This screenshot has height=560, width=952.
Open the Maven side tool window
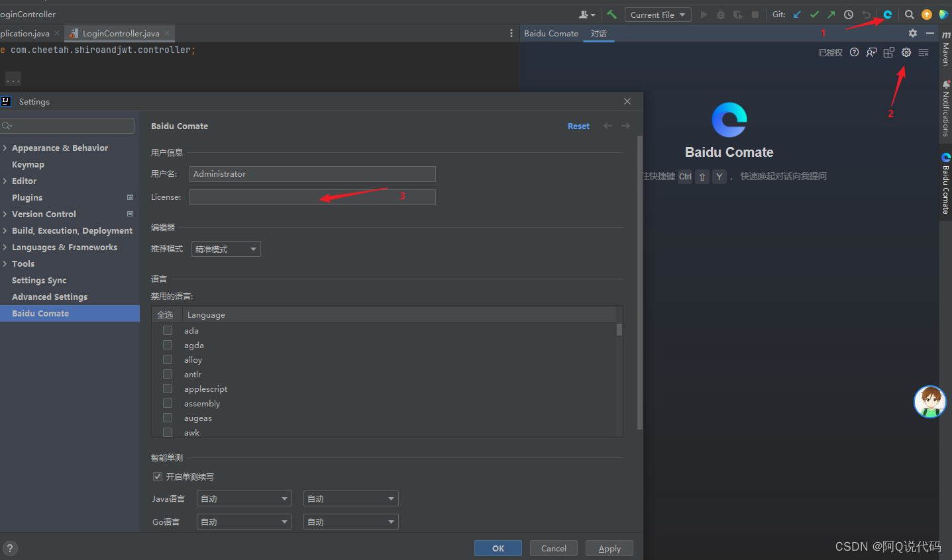(x=946, y=48)
